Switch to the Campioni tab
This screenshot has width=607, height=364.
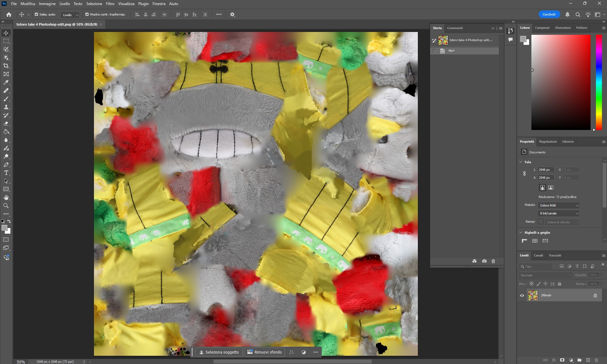[542, 28]
